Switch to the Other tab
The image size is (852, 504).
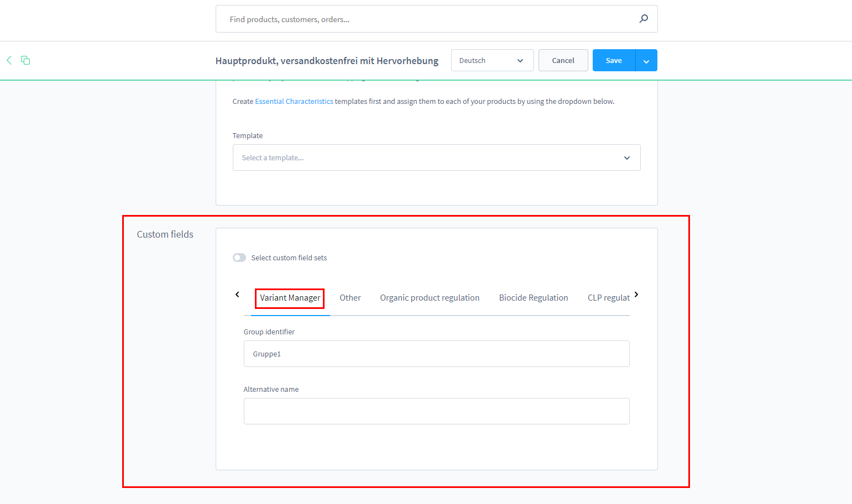click(x=350, y=298)
